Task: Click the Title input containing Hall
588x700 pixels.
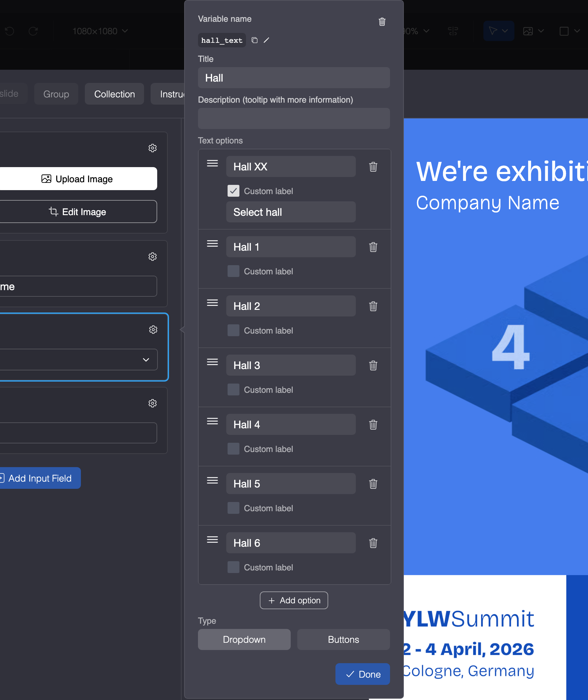Action: click(x=294, y=78)
